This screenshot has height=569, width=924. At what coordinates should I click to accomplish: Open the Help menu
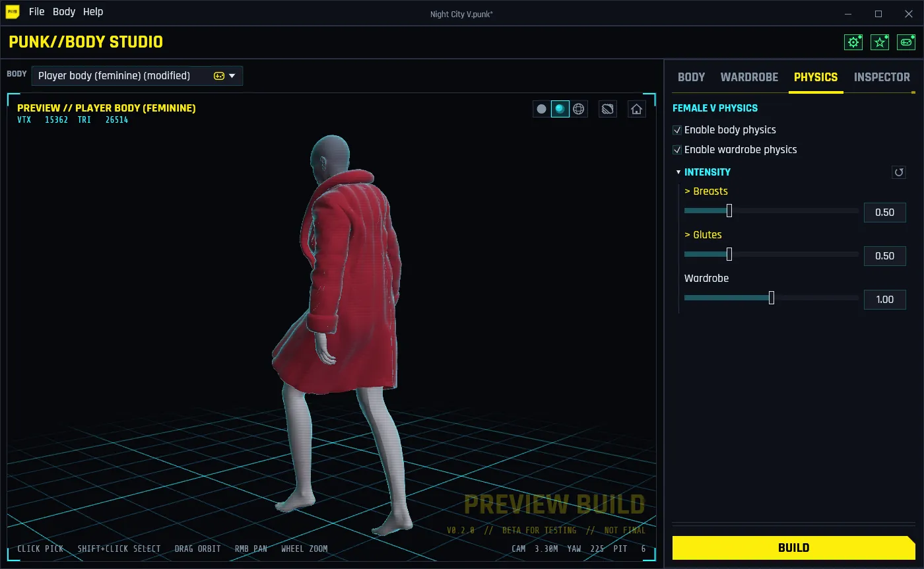(93, 12)
